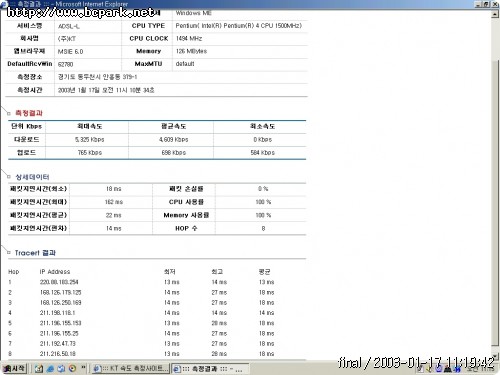Select IP 211.198.118.1 in hop 4
Image resolution: width=500 pixels, height=375 pixels.
[57, 313]
